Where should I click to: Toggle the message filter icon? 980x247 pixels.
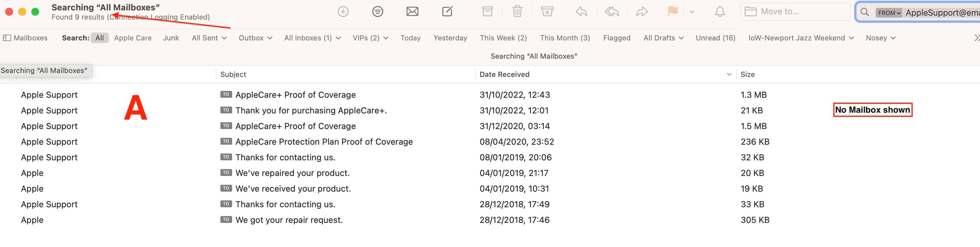378,11
